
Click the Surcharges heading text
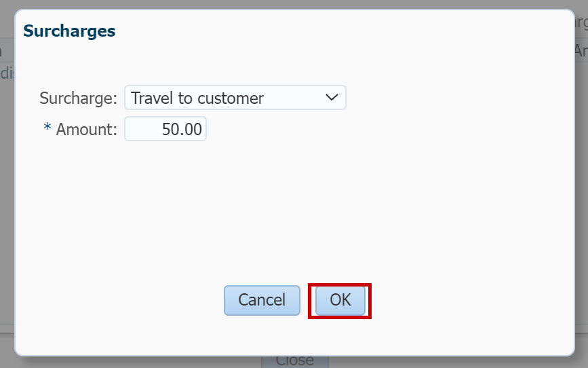point(69,31)
